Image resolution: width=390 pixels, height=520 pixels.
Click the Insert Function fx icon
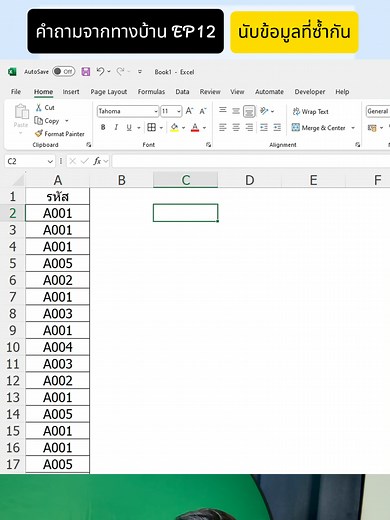(x=97, y=161)
